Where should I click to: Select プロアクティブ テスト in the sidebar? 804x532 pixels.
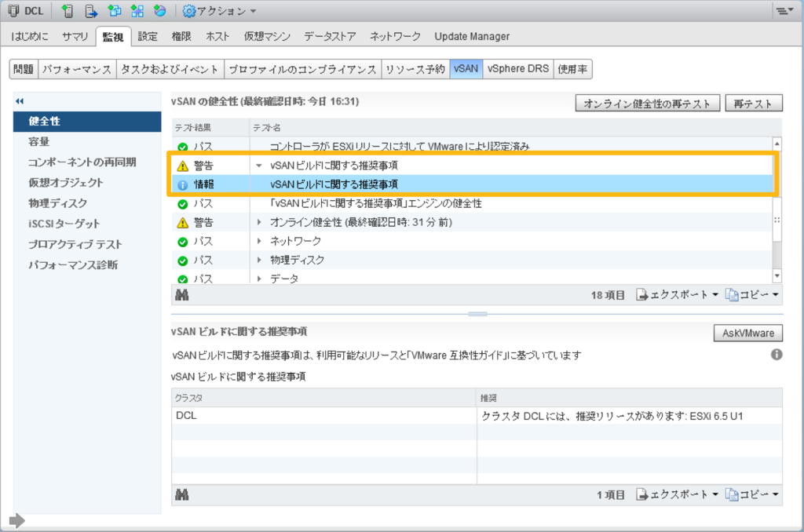(87, 245)
